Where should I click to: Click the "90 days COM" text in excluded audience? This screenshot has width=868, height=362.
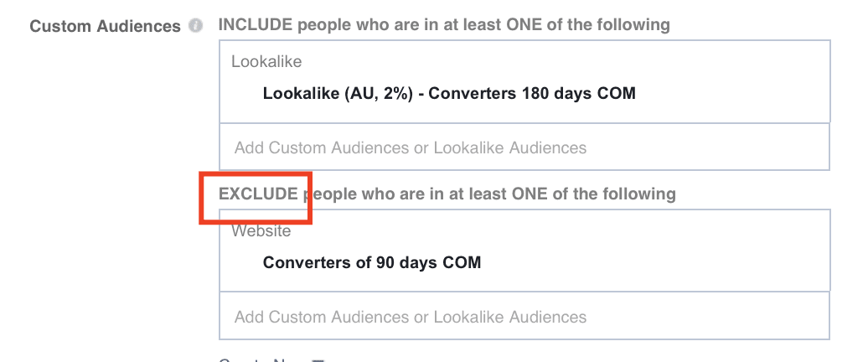point(428,261)
